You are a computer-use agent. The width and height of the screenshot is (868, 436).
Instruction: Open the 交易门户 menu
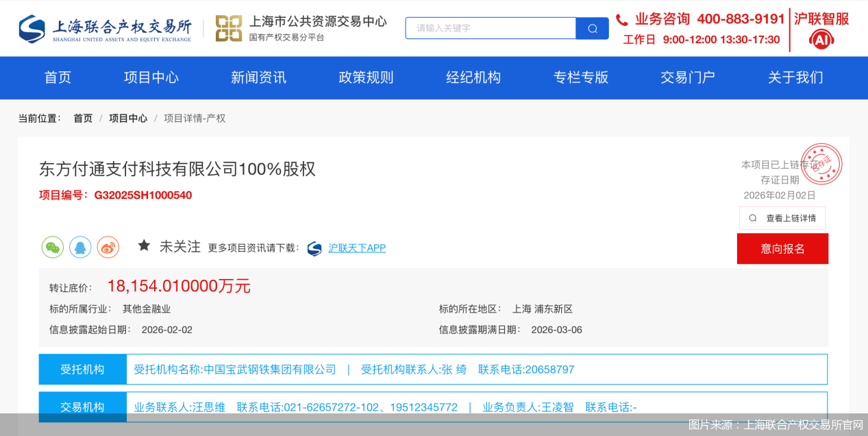tap(688, 77)
